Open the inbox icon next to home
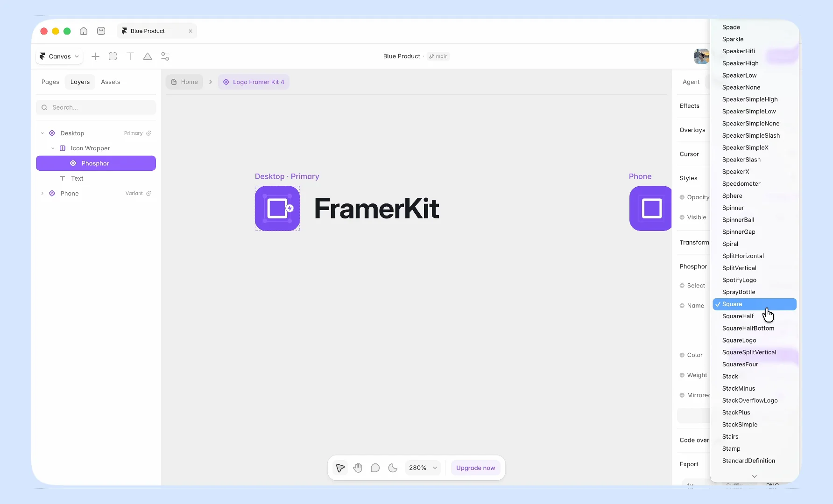The height and width of the screenshot is (504, 833). coord(101,31)
